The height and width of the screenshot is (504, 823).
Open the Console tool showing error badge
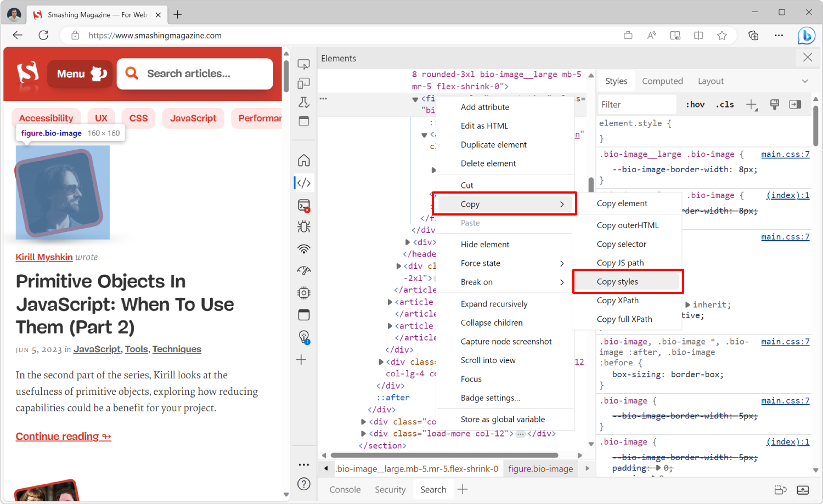[x=303, y=205]
